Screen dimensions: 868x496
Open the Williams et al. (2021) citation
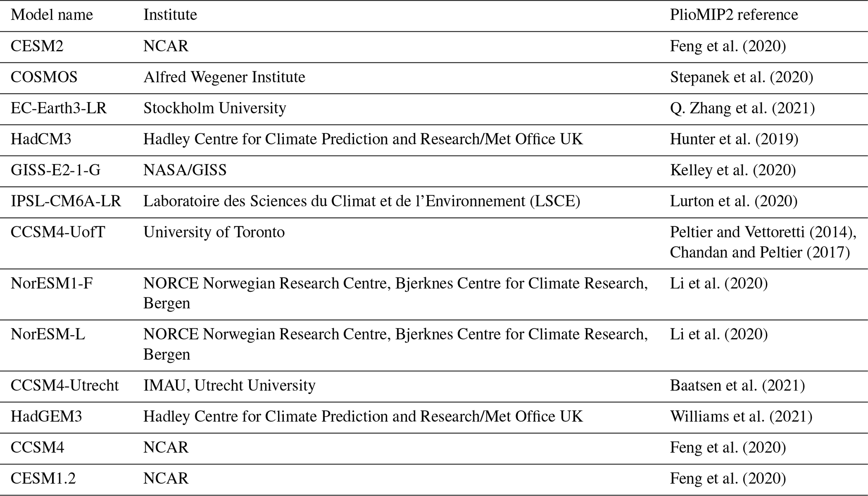point(741,416)
